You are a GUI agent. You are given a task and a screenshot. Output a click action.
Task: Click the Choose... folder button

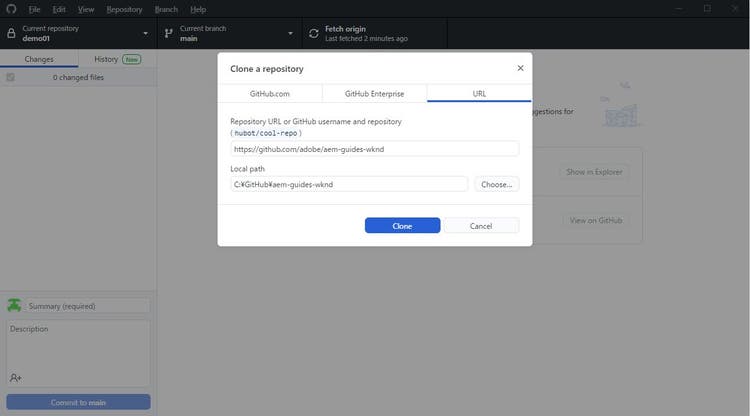tap(496, 184)
